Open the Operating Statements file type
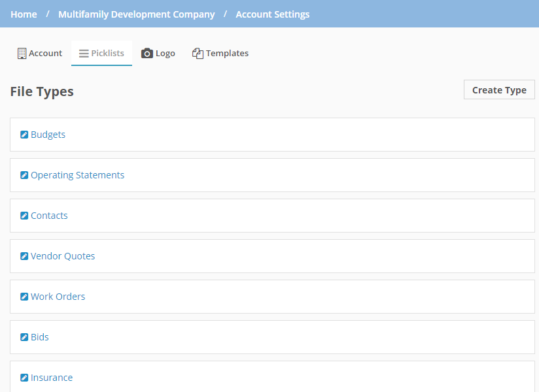This screenshot has height=392, width=539. point(77,175)
